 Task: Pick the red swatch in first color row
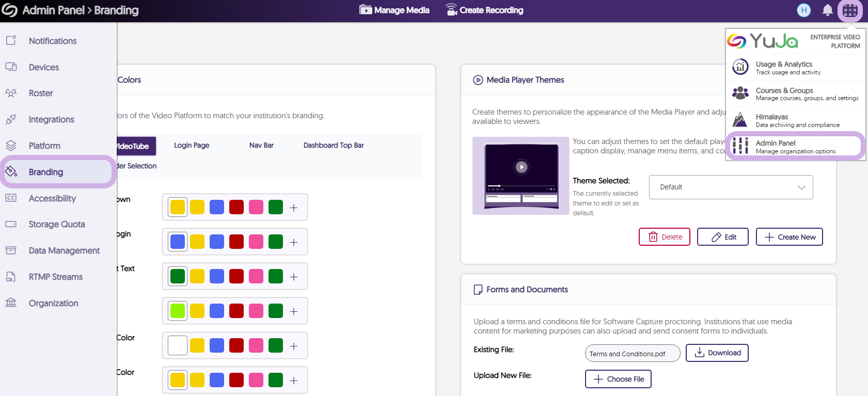pyautogui.click(x=236, y=207)
